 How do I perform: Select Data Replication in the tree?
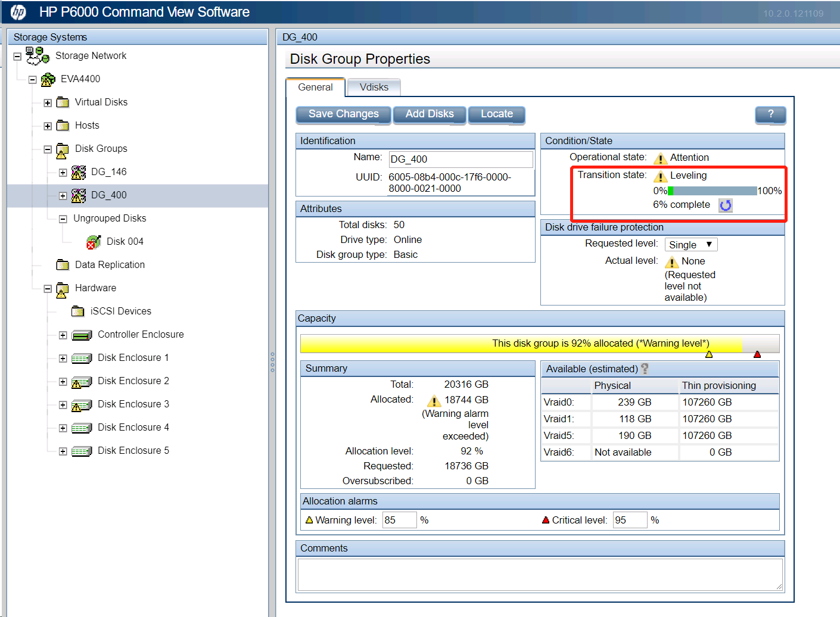click(x=110, y=265)
